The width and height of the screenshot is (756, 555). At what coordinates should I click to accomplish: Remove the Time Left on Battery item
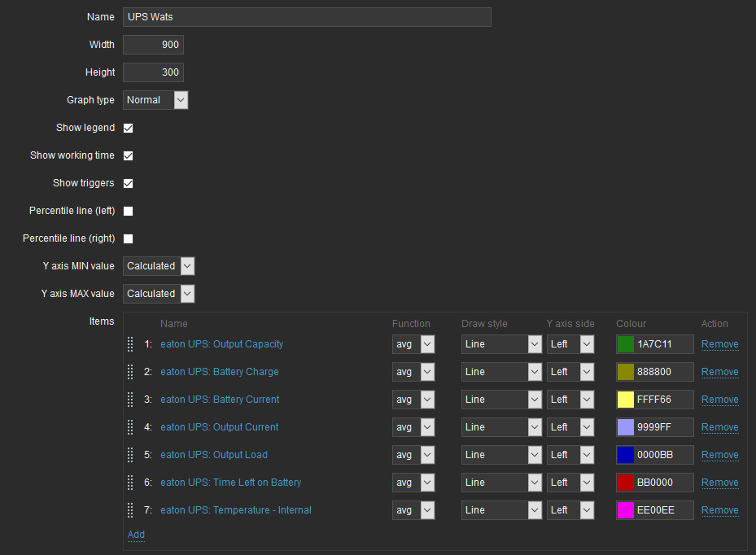point(720,483)
